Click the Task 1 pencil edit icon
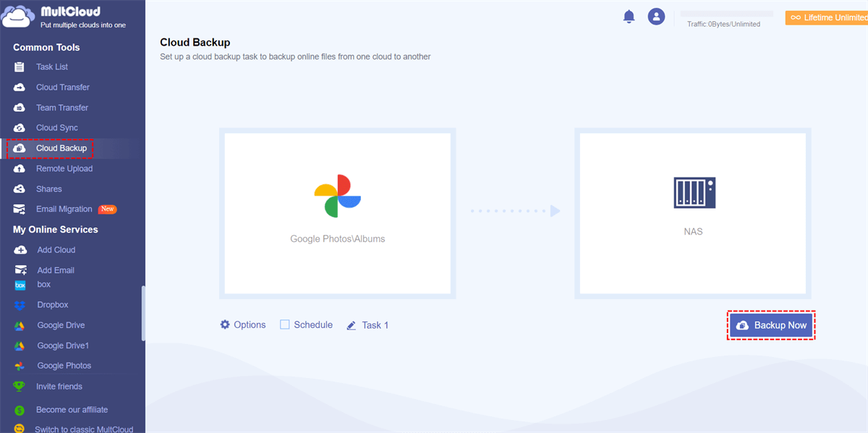Viewport: 868px width, 433px height. point(352,325)
